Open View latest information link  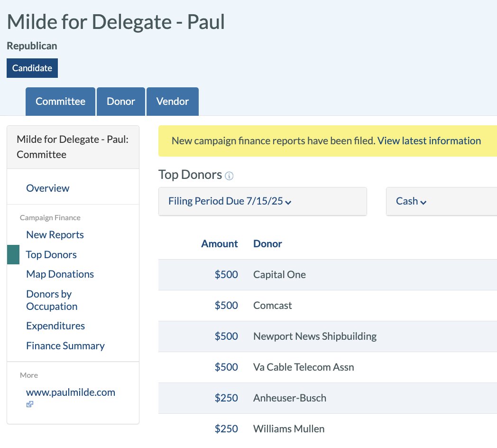(429, 141)
